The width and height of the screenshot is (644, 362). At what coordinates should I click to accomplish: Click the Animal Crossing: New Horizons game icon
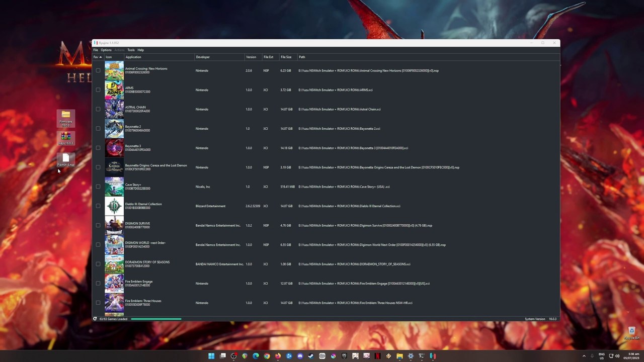click(x=114, y=71)
